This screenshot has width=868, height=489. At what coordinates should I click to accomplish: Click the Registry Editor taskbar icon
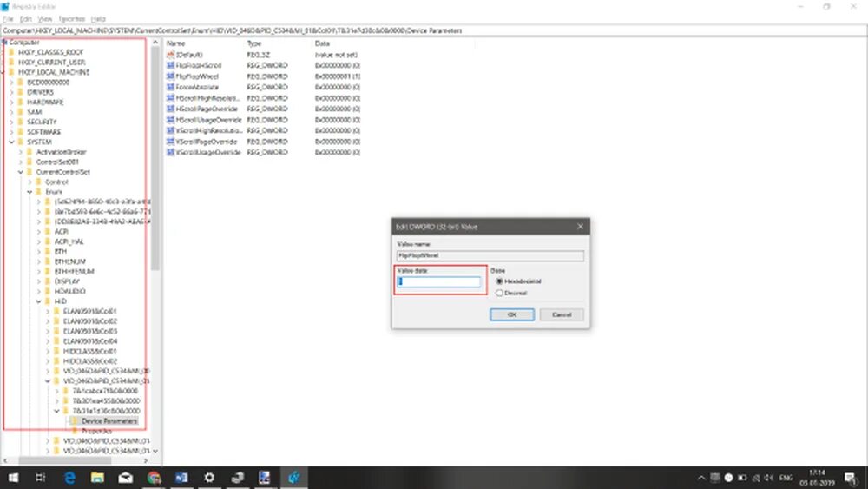[293, 478]
